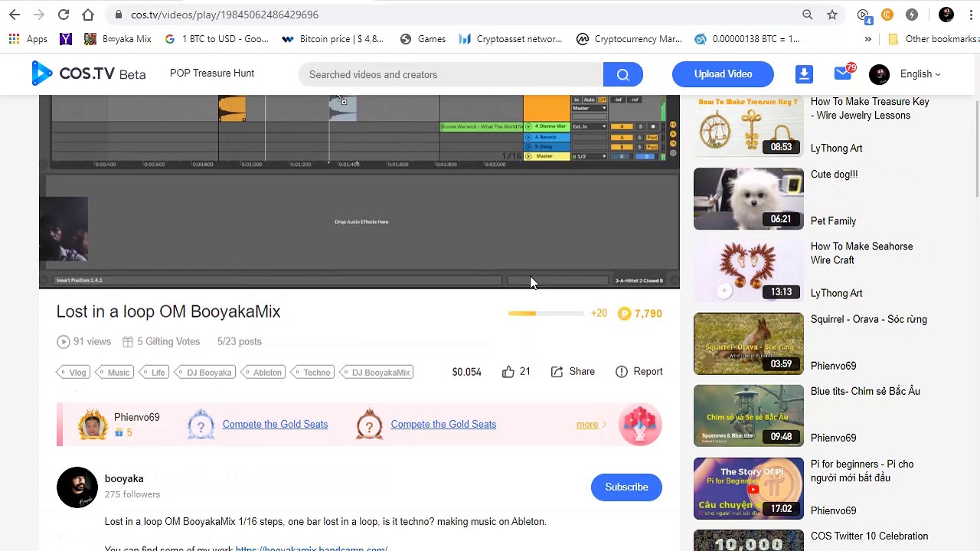Click the pink gift bouquet icon
Image resolution: width=980 pixels, height=551 pixels.
640,425
